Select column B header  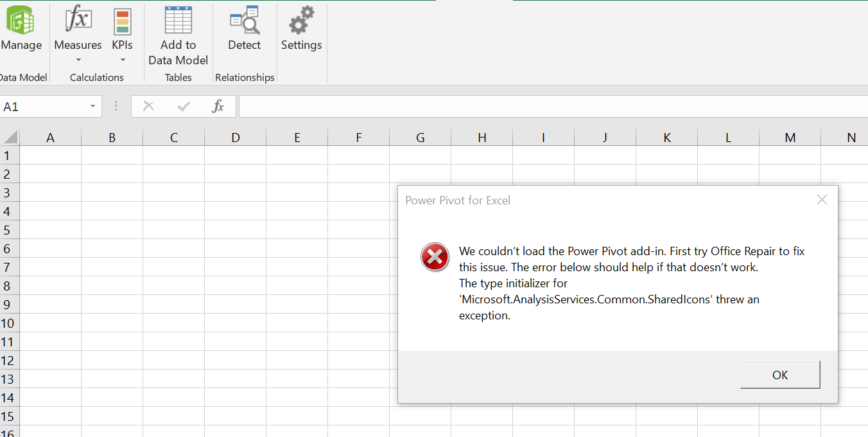(x=112, y=137)
